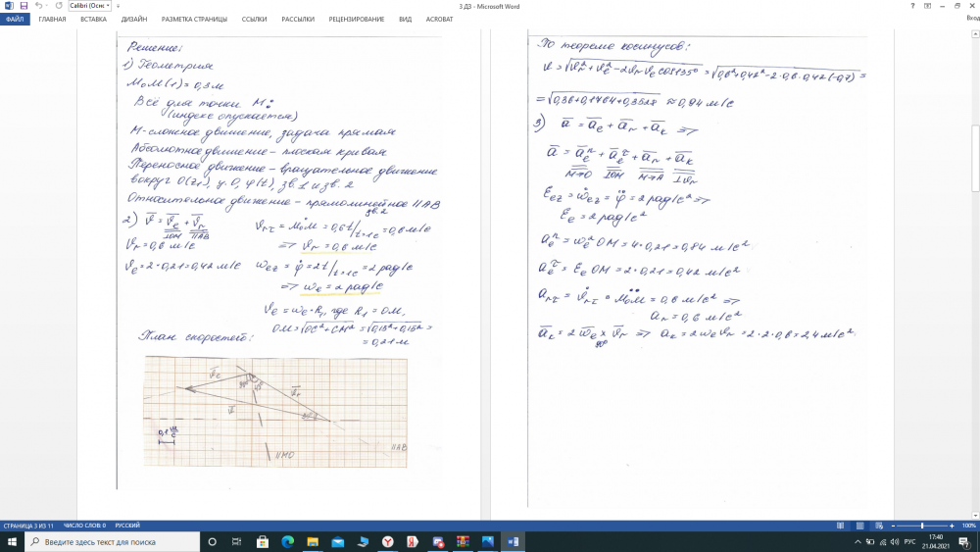980x552 pixels.
Task: Open Task View on the taskbar
Action: [x=236, y=542]
